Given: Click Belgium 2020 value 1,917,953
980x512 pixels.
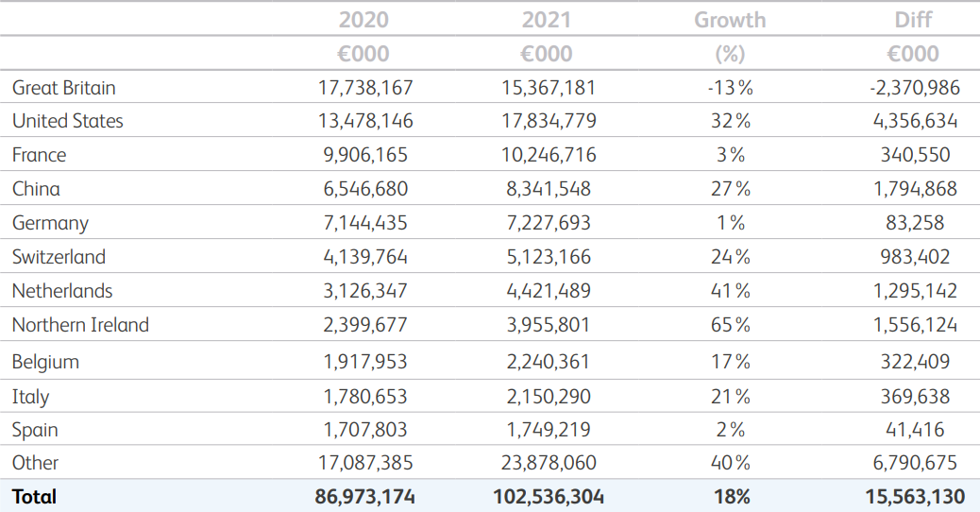Looking at the screenshot, I should tap(365, 362).
